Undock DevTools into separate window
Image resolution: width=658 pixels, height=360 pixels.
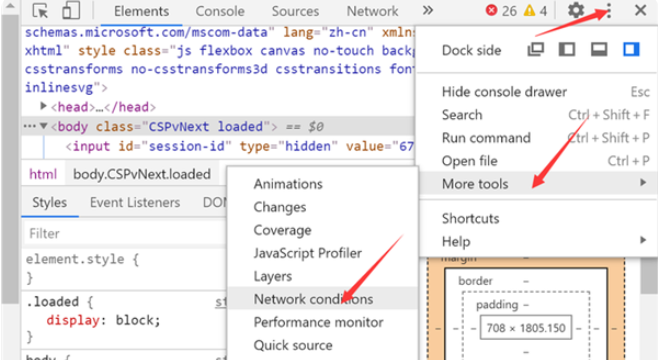(x=535, y=50)
